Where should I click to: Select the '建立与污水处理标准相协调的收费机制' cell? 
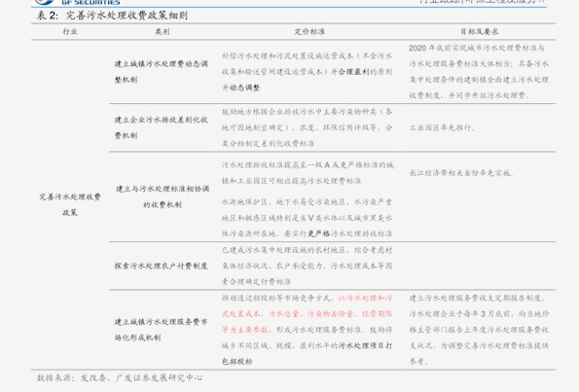tap(163, 196)
